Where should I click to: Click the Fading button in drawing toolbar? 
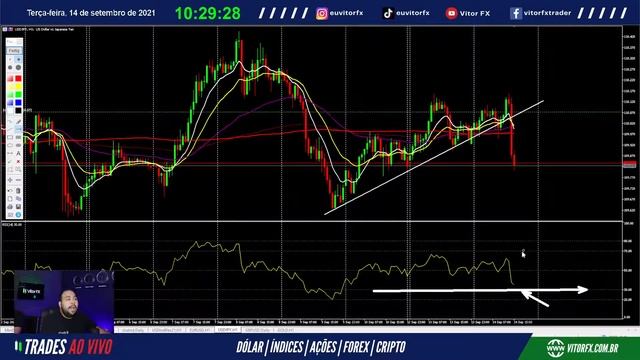(x=14, y=51)
